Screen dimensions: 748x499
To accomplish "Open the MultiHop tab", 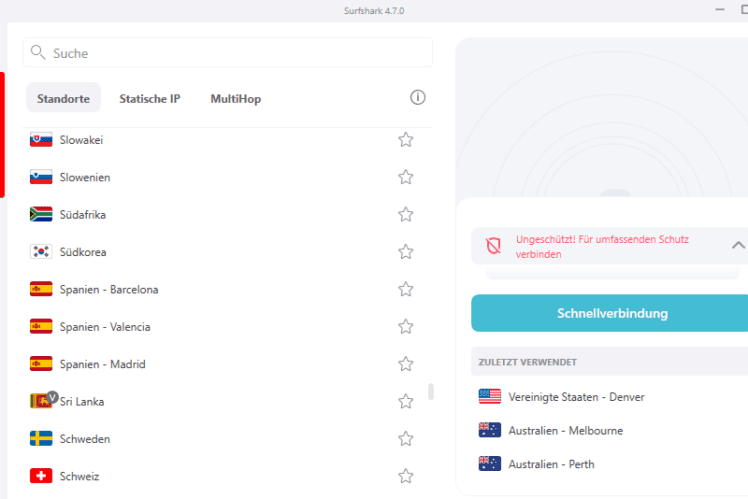I will point(236,98).
